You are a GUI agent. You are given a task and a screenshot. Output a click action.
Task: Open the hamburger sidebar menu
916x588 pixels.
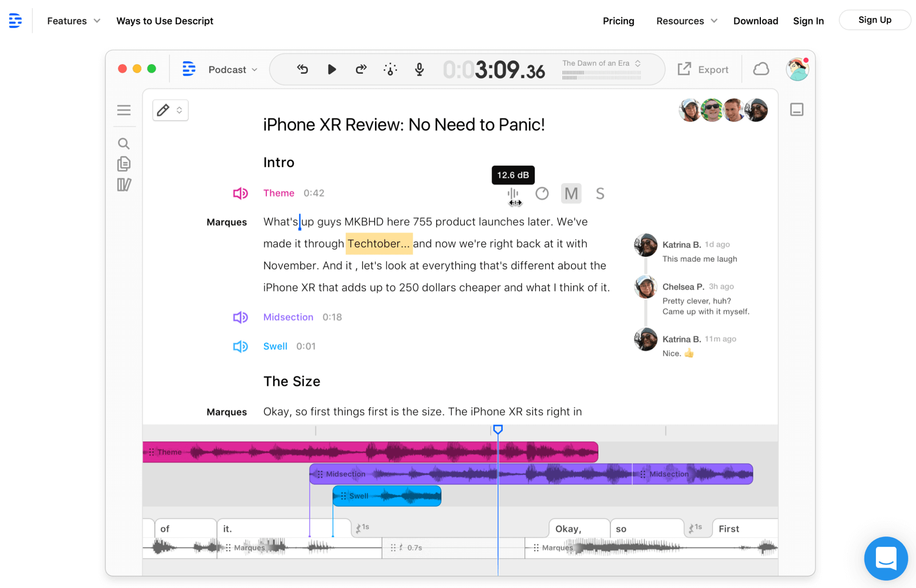(124, 110)
